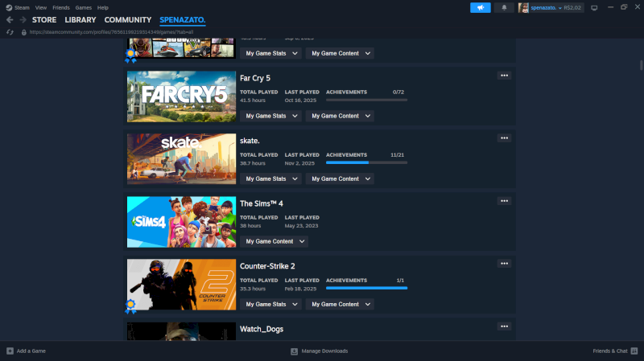Click the Far Cry 5 cover thumbnail
644x361 pixels.
(182, 96)
